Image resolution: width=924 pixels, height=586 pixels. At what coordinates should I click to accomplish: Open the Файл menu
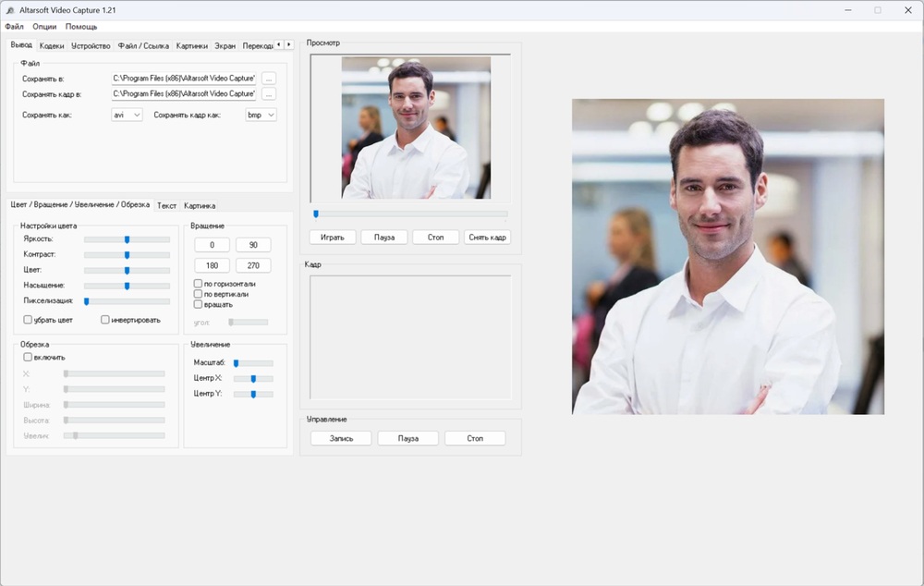(x=14, y=27)
